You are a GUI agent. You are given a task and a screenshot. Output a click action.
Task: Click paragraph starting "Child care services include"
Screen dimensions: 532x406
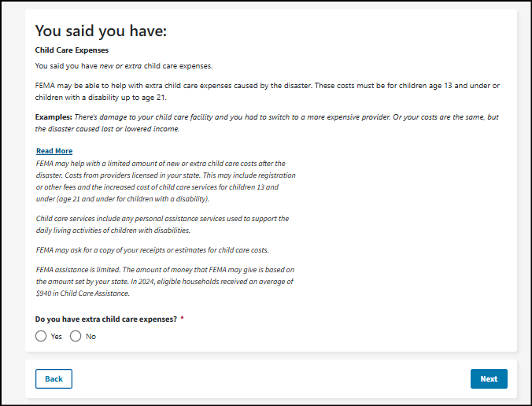tap(163, 224)
